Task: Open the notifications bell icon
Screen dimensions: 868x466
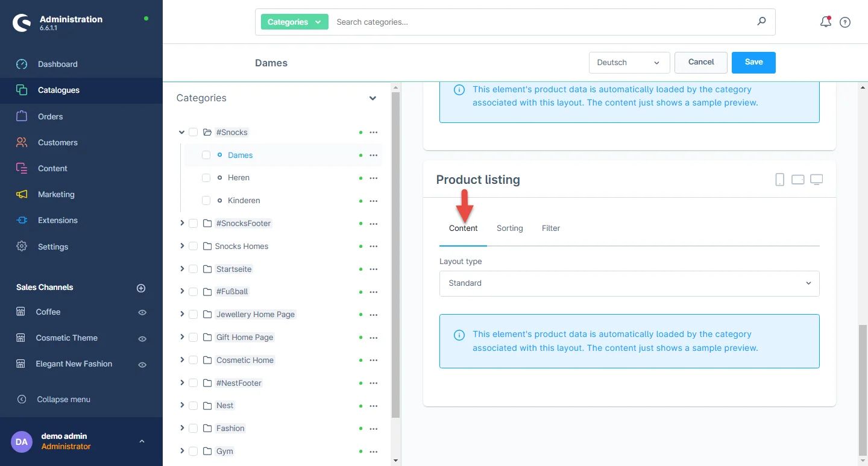Action: coord(825,22)
